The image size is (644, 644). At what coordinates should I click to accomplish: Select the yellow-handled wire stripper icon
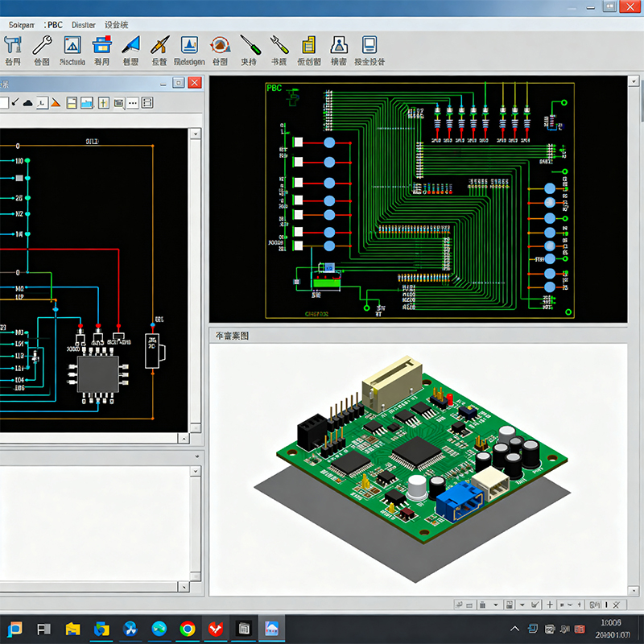click(x=279, y=45)
